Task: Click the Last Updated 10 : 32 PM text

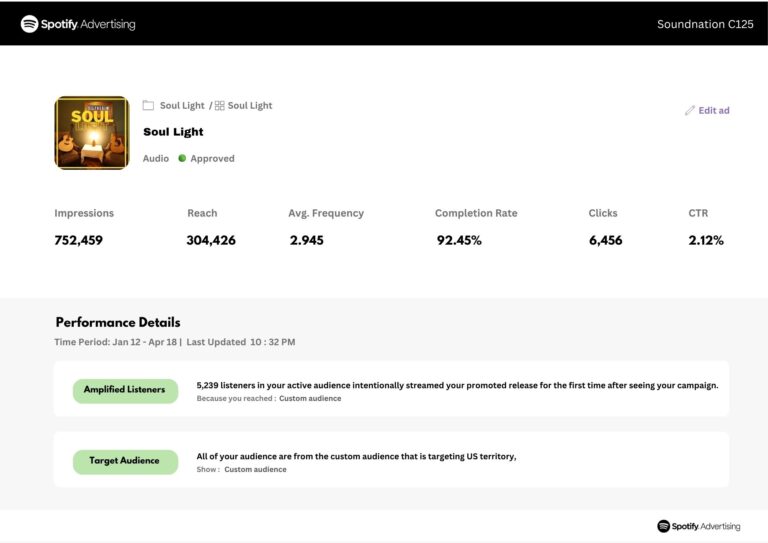Action: pos(240,342)
